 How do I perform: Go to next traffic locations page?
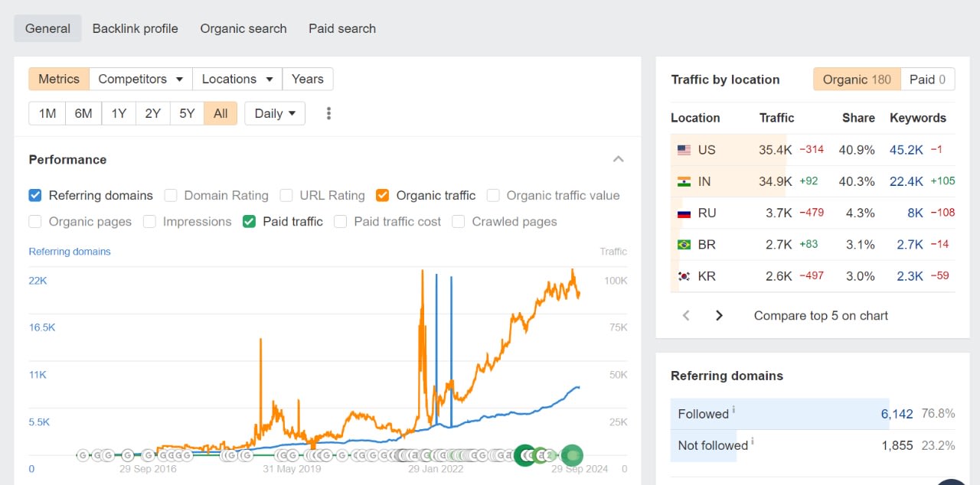point(718,315)
